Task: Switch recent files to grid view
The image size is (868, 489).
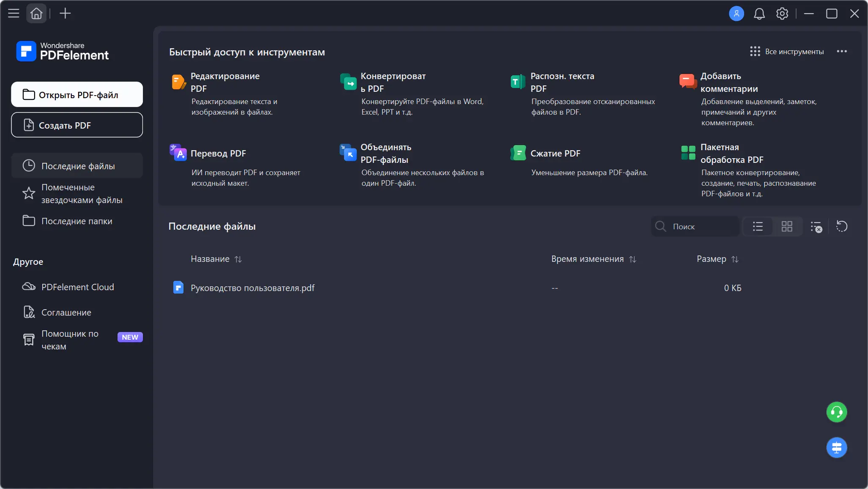Action: tap(786, 226)
